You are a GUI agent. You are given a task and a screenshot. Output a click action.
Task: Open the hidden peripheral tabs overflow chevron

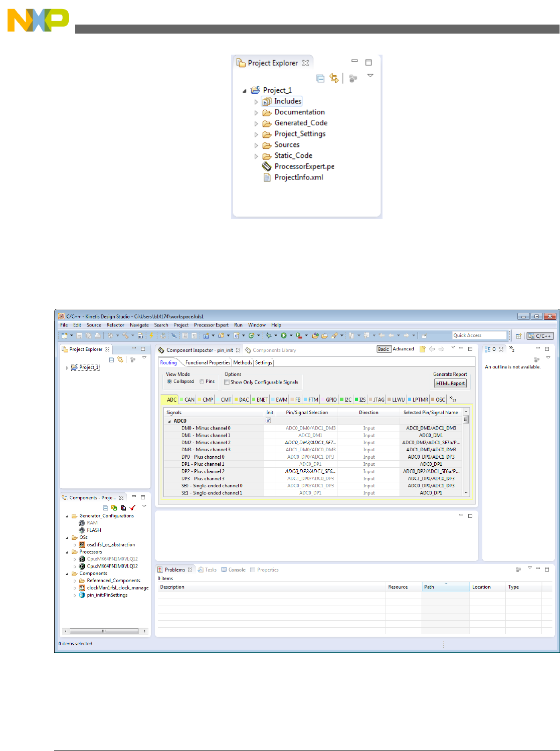453,400
